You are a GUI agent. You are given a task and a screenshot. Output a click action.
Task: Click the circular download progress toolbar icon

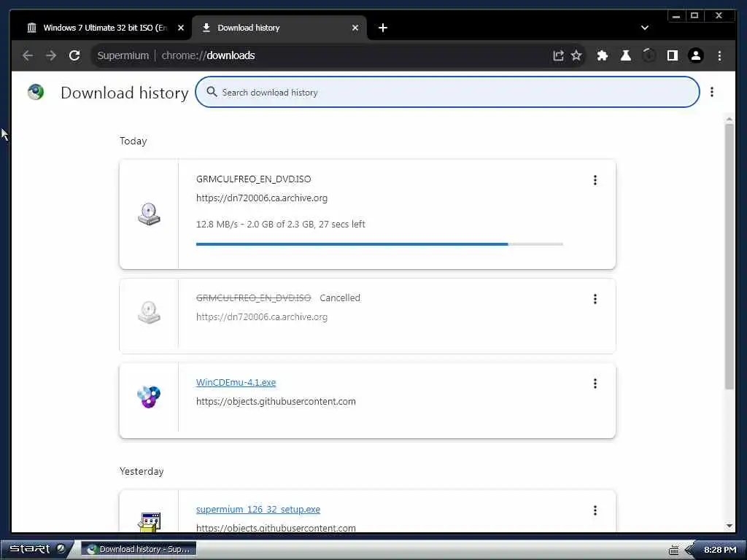(x=649, y=55)
